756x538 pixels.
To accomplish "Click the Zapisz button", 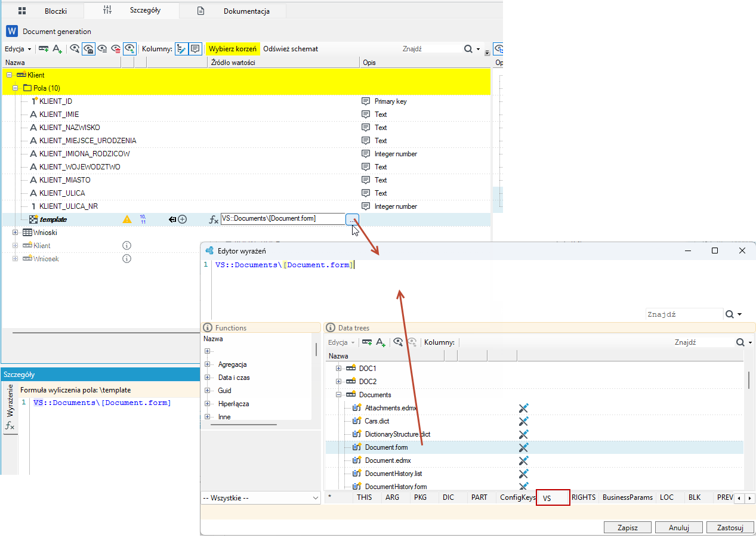I will pos(628,527).
